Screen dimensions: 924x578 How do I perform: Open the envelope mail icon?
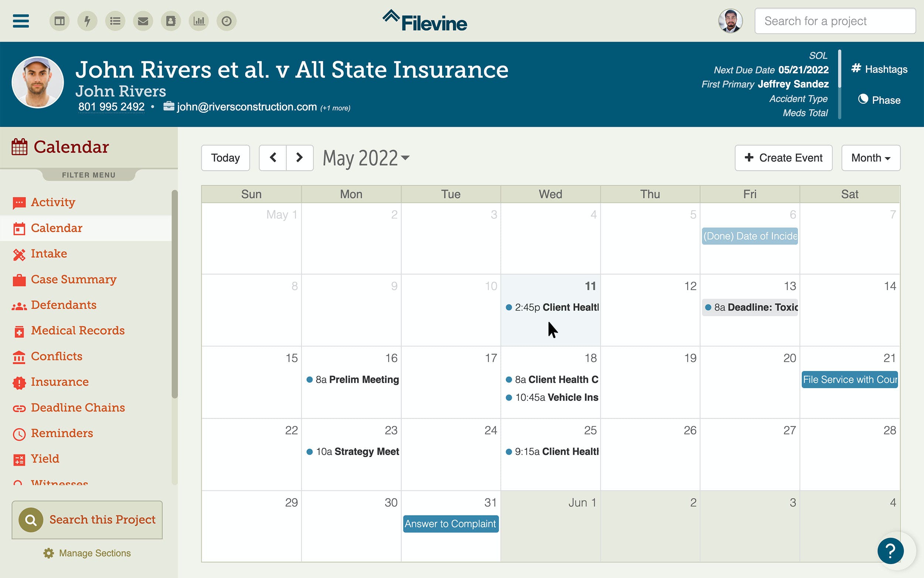(x=143, y=21)
